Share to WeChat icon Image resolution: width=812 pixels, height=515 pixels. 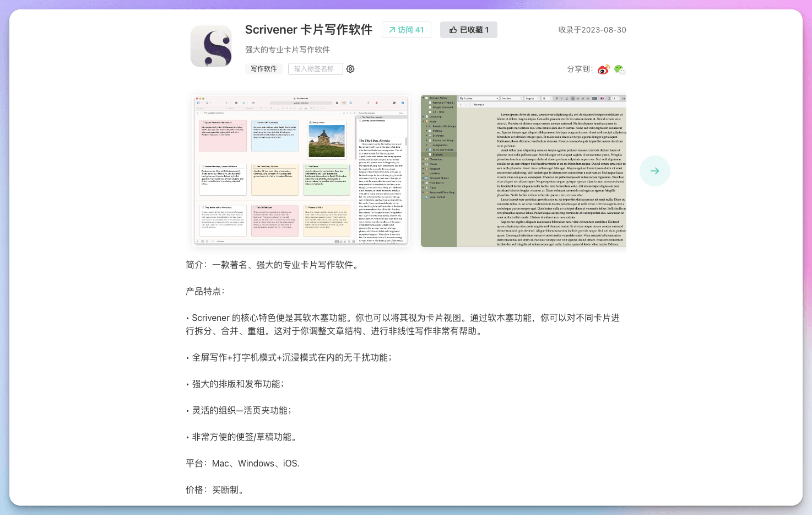coord(620,69)
